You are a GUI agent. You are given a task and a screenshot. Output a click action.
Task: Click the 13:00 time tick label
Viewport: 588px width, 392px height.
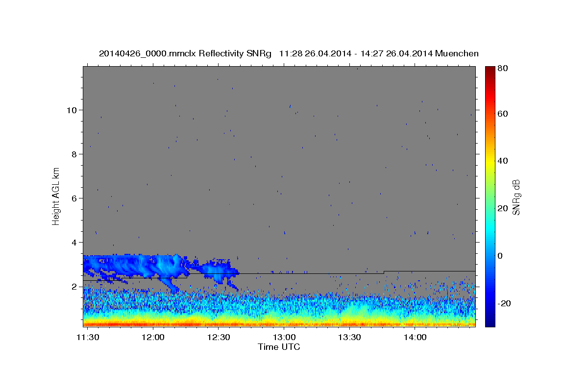tap(284, 337)
